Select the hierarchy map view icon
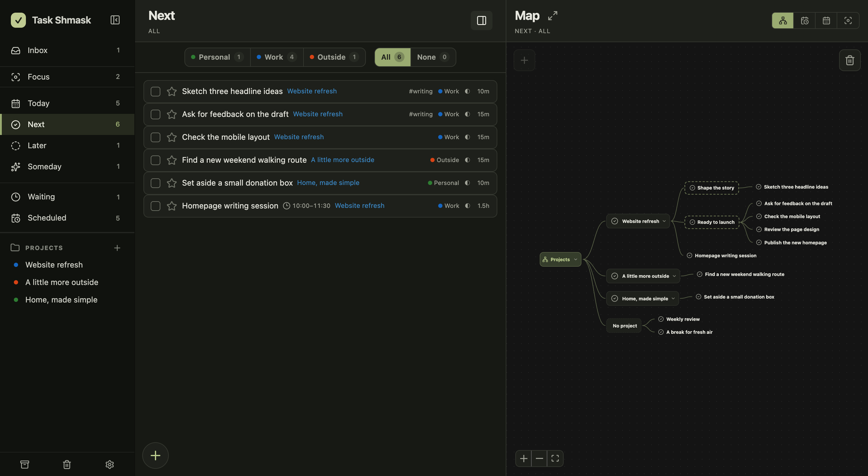The image size is (868, 476). click(x=783, y=20)
